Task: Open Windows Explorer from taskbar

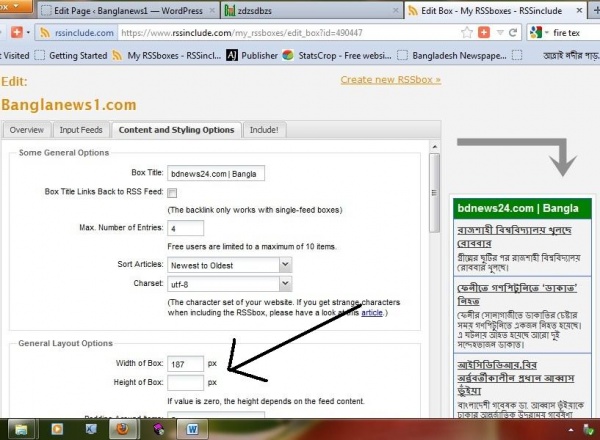Action: click(21, 429)
